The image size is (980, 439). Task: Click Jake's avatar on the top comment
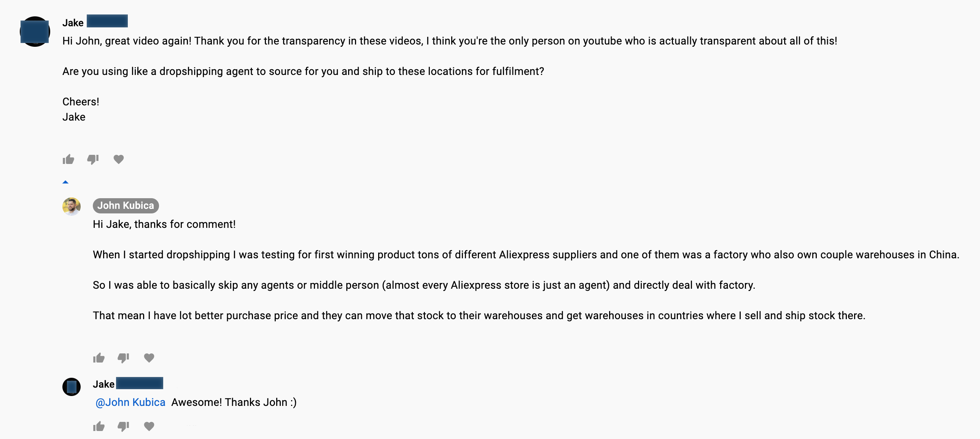click(35, 32)
